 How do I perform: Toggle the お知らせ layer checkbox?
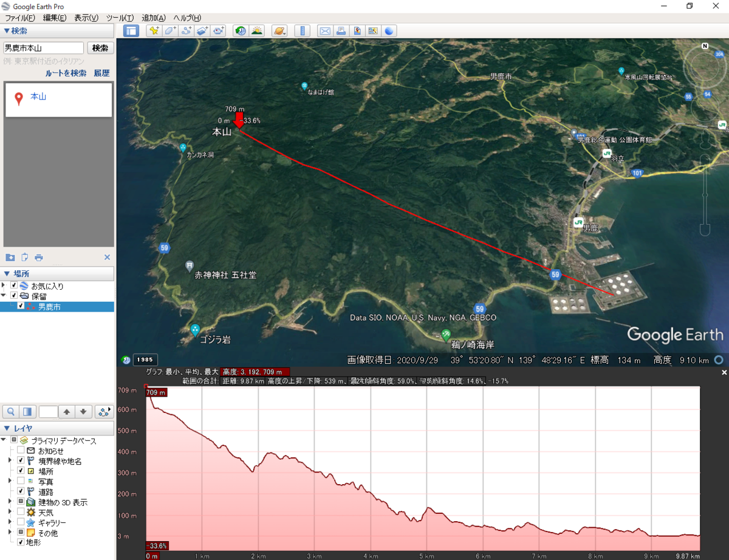[x=21, y=451]
